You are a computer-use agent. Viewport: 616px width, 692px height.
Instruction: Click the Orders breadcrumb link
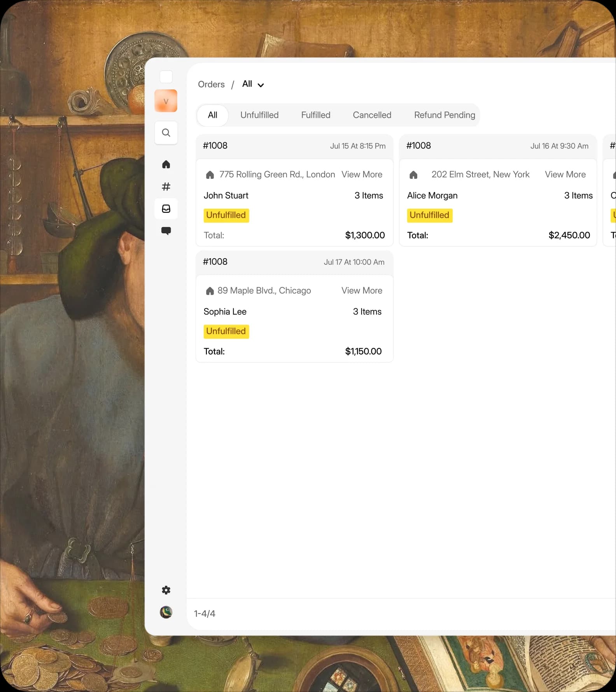click(211, 84)
